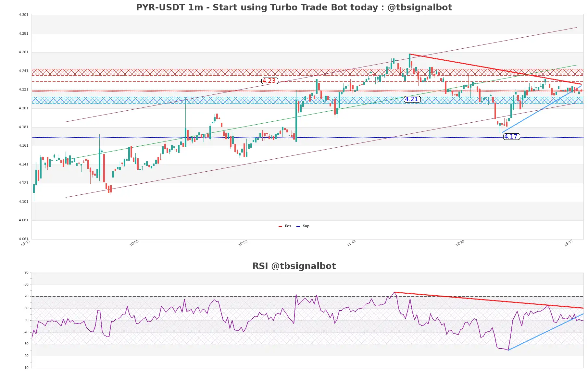Click the blue Sup legend color marker
The height and width of the screenshot is (392, 588).
pos(298,226)
